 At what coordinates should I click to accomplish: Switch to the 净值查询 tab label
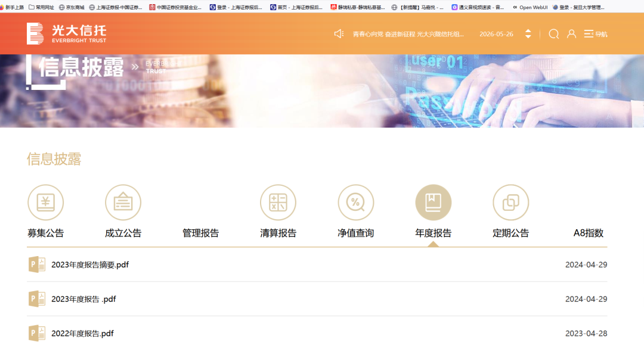(355, 233)
